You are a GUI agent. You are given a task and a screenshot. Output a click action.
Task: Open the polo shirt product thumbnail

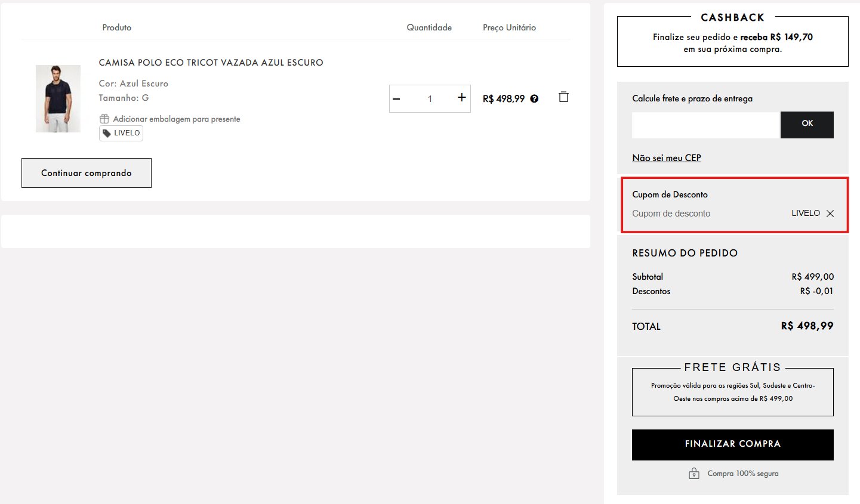point(58,98)
